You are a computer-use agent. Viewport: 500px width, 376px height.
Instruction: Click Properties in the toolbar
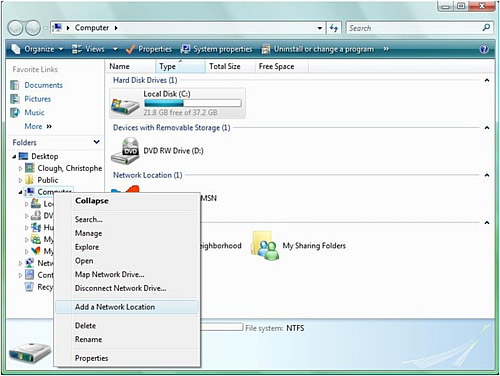tap(149, 49)
